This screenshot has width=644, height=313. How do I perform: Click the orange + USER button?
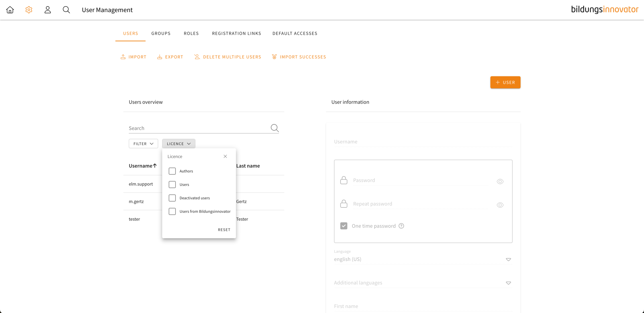tap(505, 82)
